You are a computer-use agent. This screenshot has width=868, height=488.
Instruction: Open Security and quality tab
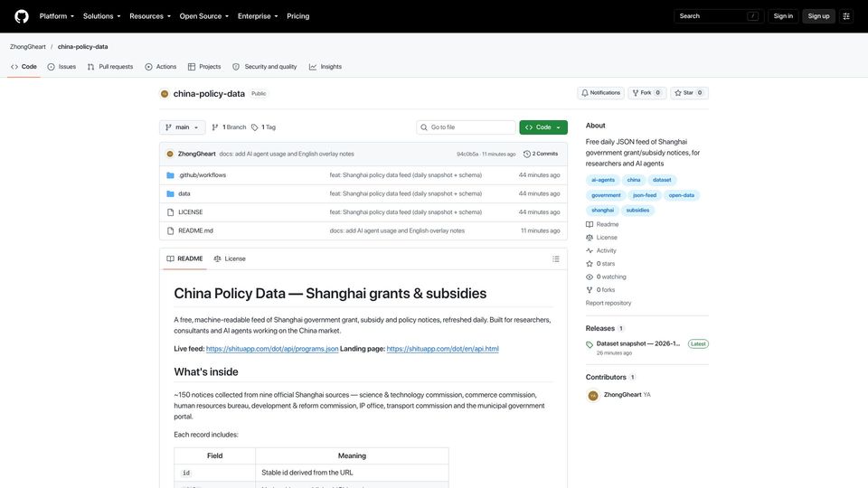coord(265,66)
